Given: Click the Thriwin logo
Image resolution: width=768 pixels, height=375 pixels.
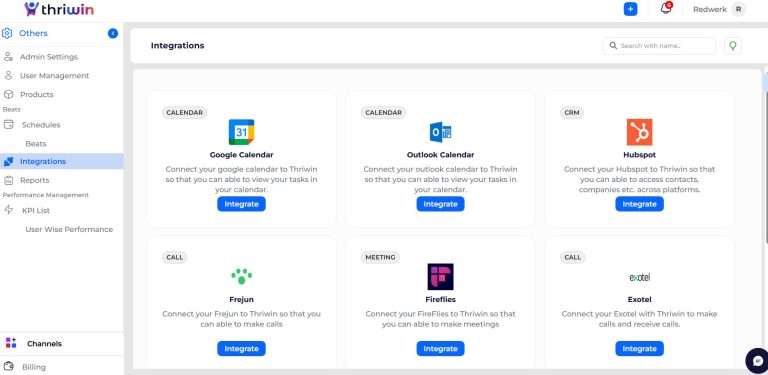Looking at the screenshot, I should pyautogui.click(x=59, y=9).
